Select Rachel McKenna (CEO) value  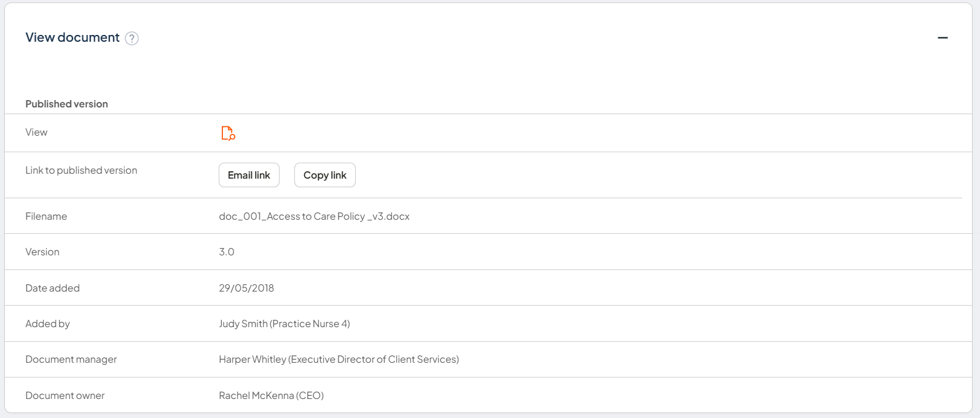[271, 395]
